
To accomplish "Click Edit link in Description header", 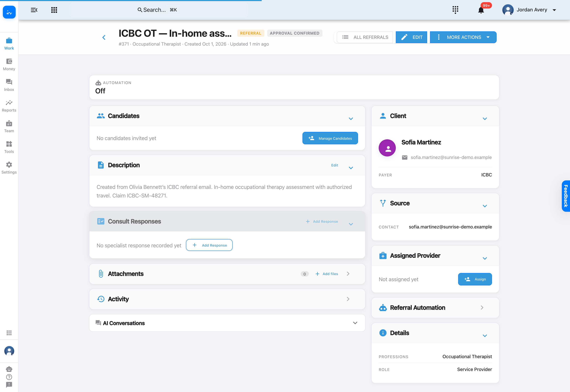I will click(x=334, y=165).
